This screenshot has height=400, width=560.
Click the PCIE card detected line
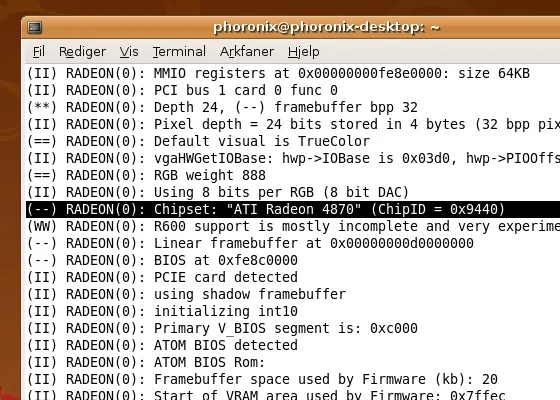click(x=162, y=277)
